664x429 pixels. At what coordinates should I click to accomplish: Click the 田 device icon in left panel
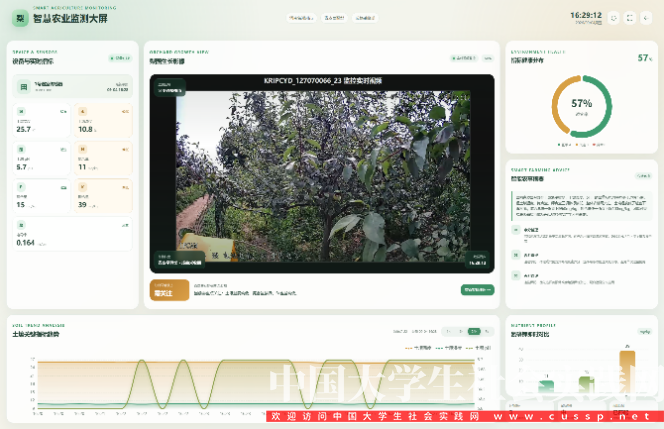[x=24, y=86]
